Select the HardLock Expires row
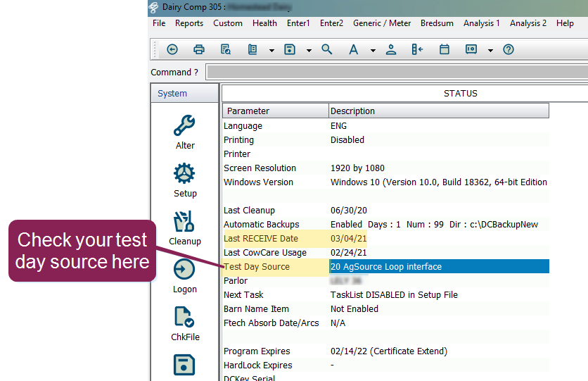This screenshot has width=588, height=381. (386, 366)
